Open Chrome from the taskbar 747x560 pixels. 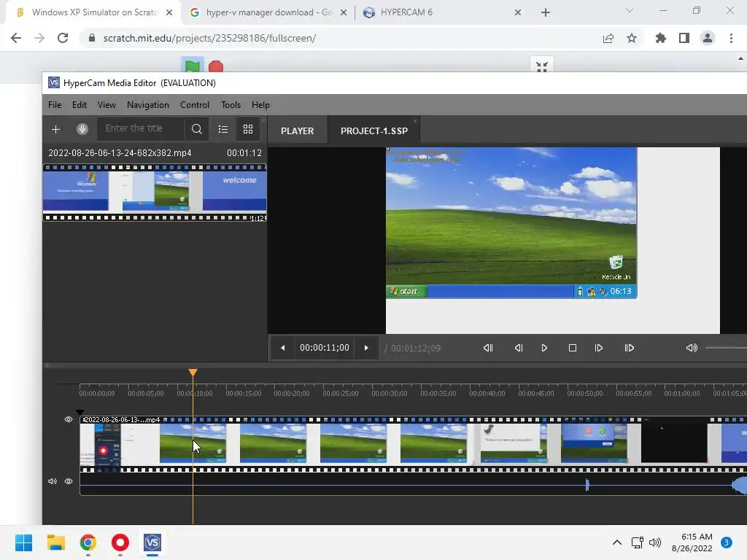[x=88, y=542]
